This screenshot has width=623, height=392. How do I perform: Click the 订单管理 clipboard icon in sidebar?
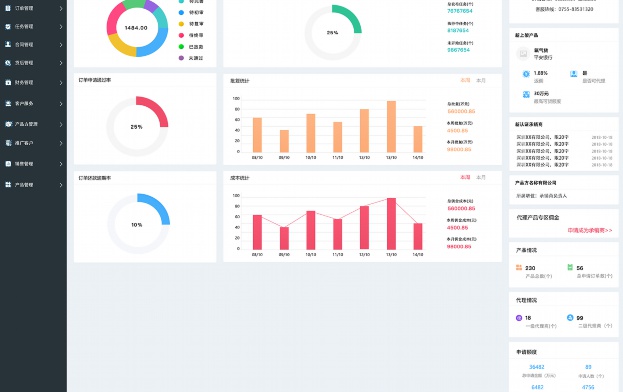(8, 8)
